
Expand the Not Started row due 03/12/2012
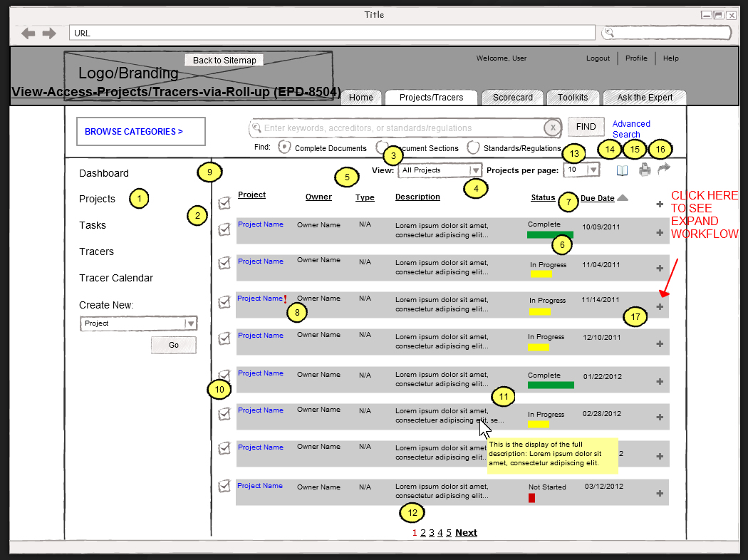pyautogui.click(x=660, y=494)
